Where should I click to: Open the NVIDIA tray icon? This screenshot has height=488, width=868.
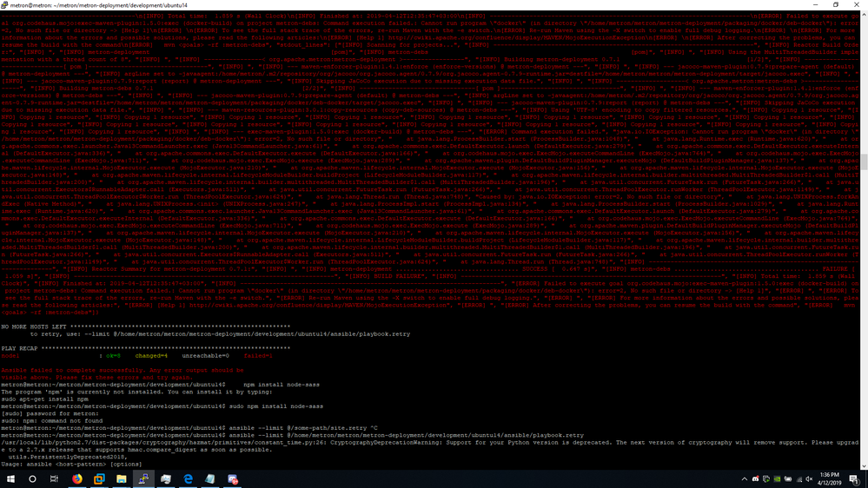(x=778, y=479)
